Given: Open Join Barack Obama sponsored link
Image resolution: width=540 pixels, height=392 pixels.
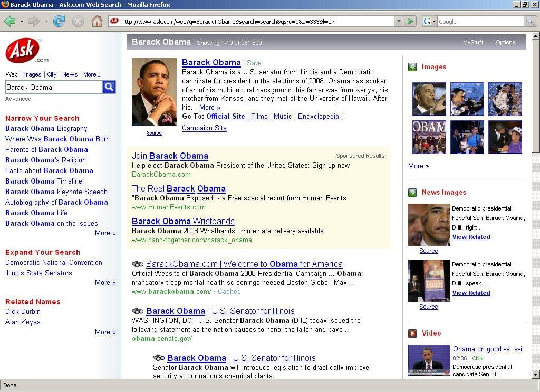Looking at the screenshot, I should [x=170, y=156].
